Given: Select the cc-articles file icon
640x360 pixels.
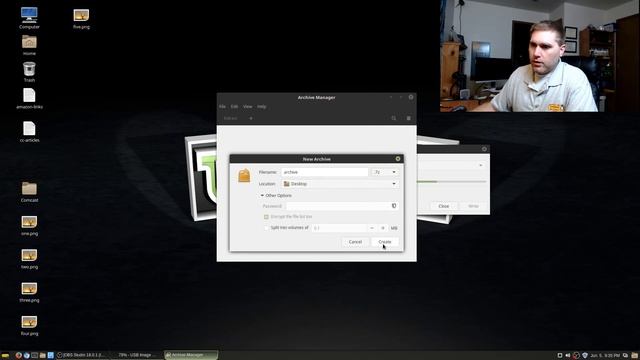Looking at the screenshot, I should (x=29, y=132).
